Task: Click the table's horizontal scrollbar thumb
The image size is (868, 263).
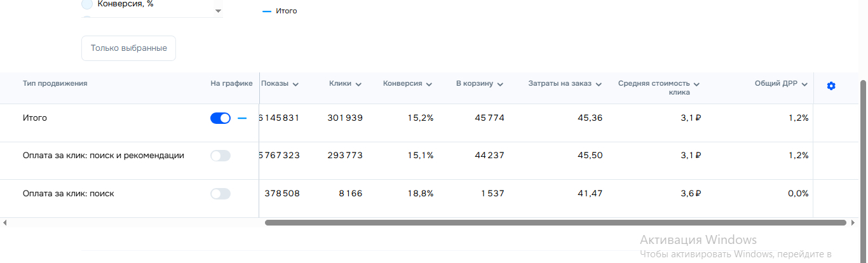Action: click(x=555, y=223)
